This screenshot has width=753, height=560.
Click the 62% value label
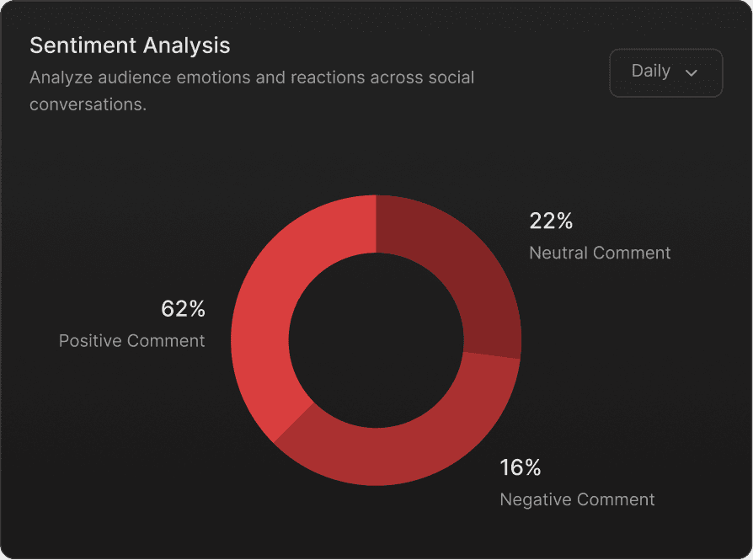coord(183,309)
